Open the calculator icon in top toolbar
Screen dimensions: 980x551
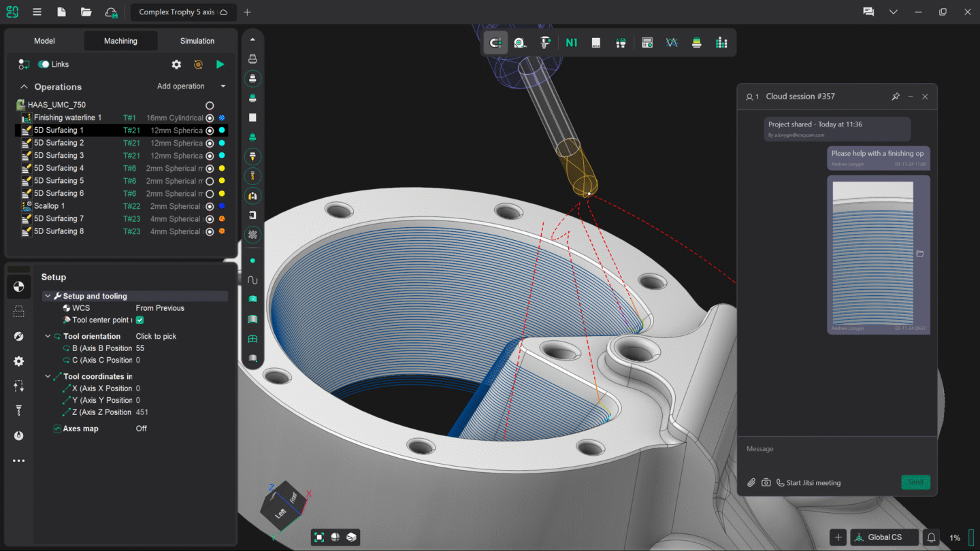coord(647,42)
